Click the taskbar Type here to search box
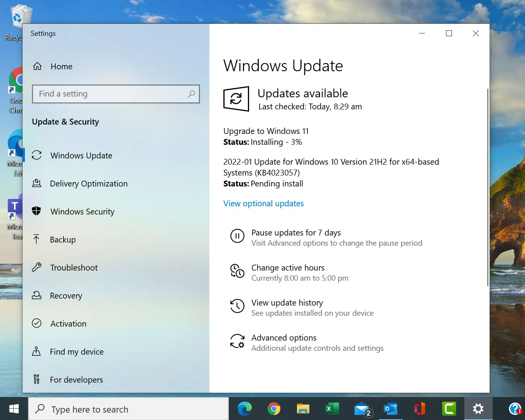 pos(128,409)
